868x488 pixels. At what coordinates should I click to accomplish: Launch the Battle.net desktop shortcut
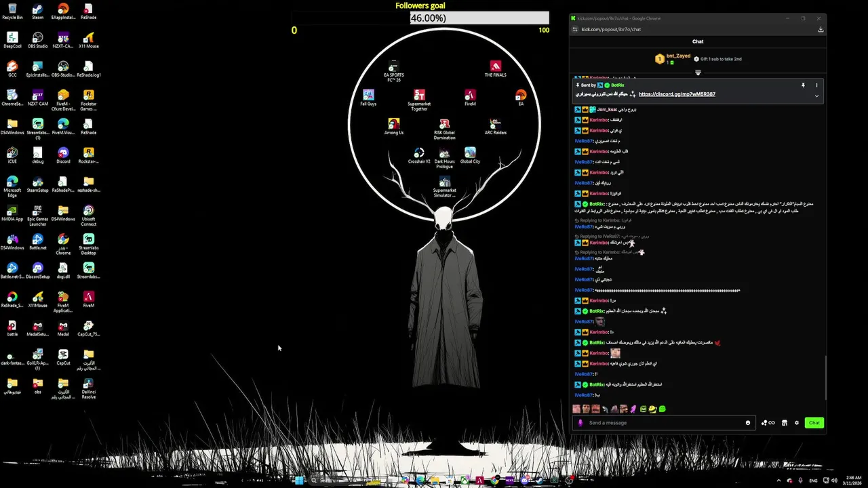pos(37,242)
